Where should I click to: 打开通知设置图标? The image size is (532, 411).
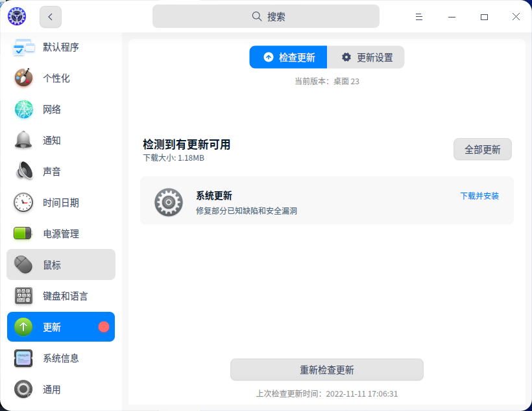pyautogui.click(x=23, y=140)
